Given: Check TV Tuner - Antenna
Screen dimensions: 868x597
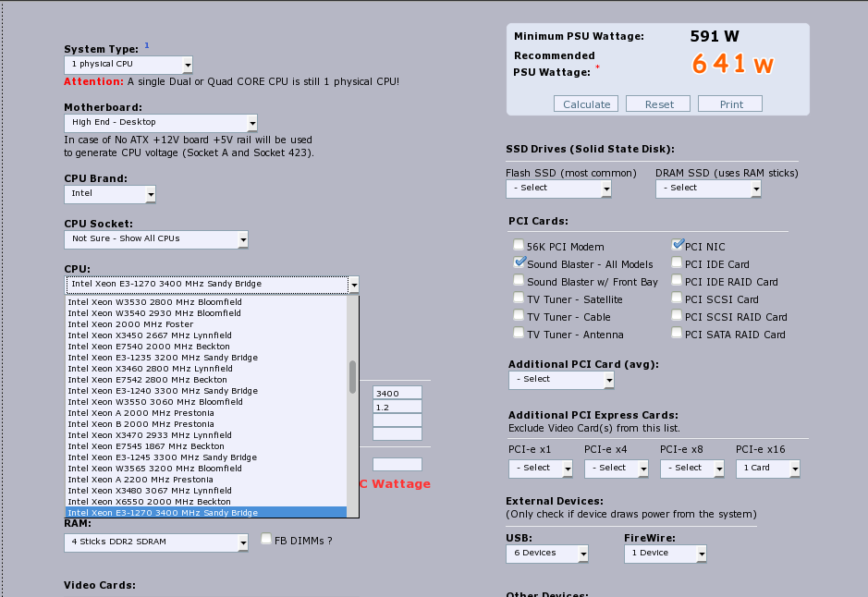Looking at the screenshot, I should (x=519, y=333).
